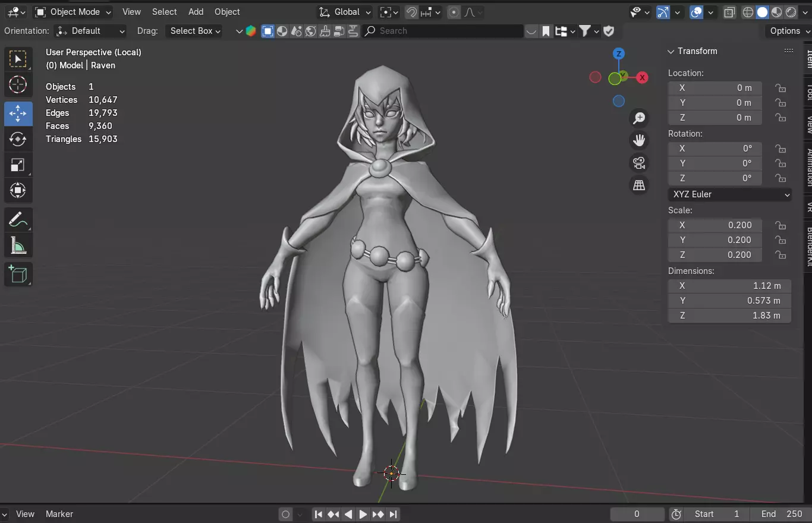The width and height of the screenshot is (812, 523).
Task: Toggle the snapping magnet
Action: (411, 12)
